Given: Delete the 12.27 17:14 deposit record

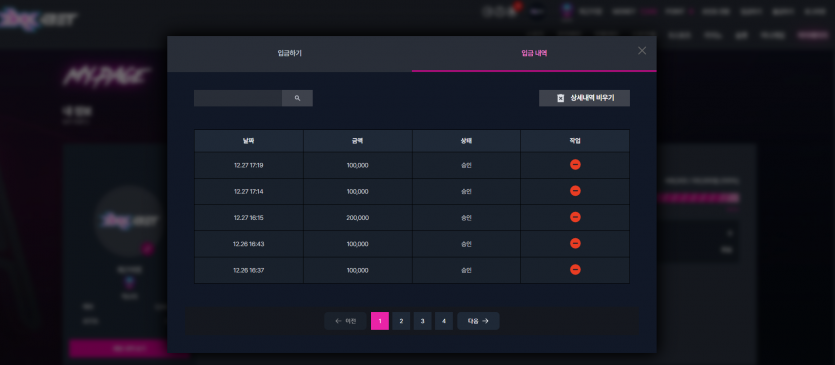Looking at the screenshot, I should point(575,191).
